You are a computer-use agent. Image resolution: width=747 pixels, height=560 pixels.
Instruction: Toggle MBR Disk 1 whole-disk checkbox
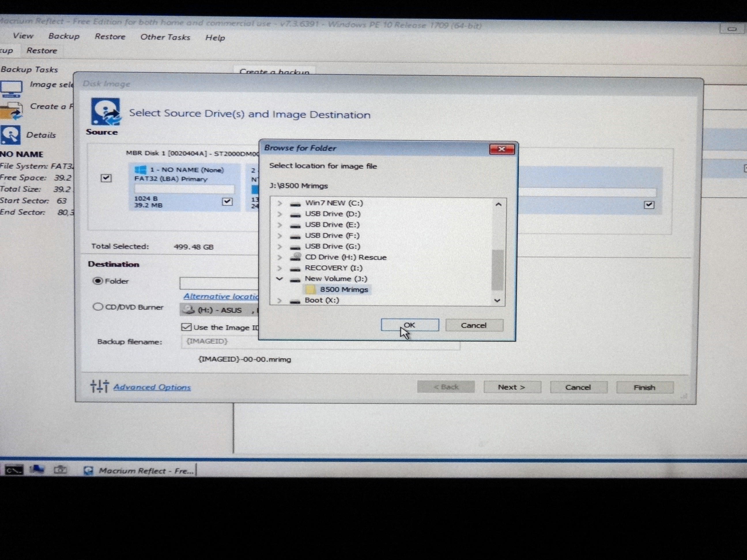pos(106,178)
